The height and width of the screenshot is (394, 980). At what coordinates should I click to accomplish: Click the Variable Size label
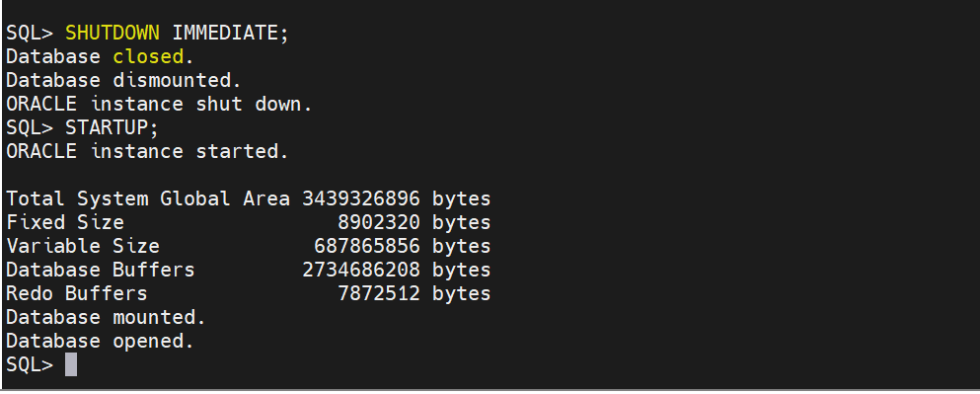click(x=83, y=247)
